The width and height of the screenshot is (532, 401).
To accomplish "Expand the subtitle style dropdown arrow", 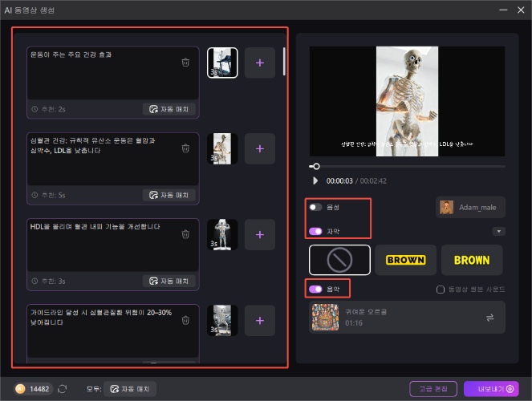I will pos(499,231).
